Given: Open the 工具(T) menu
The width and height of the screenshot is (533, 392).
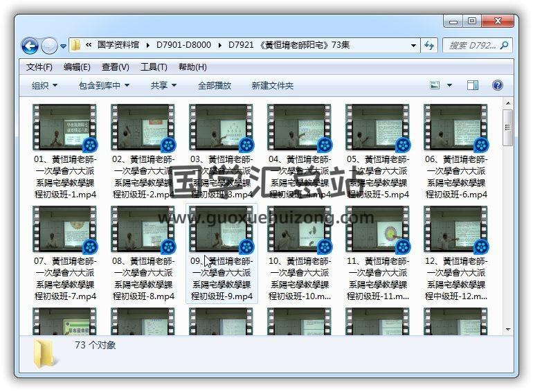Looking at the screenshot, I should coord(154,67).
